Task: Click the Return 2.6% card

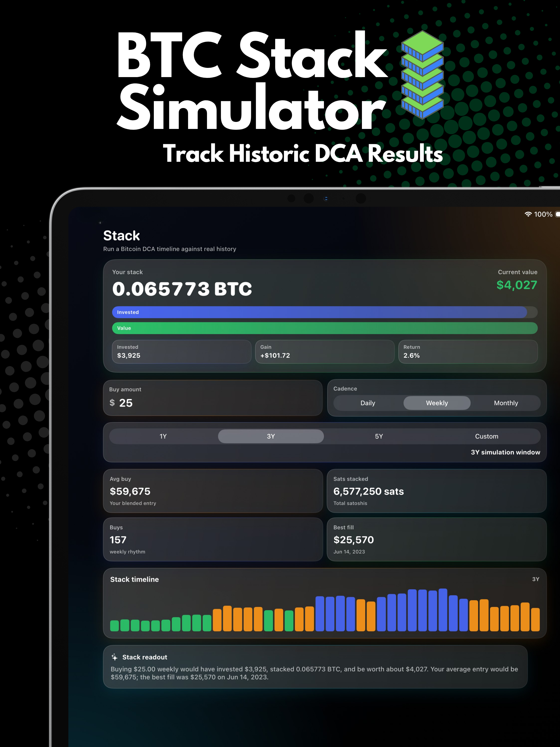Action: tap(468, 352)
